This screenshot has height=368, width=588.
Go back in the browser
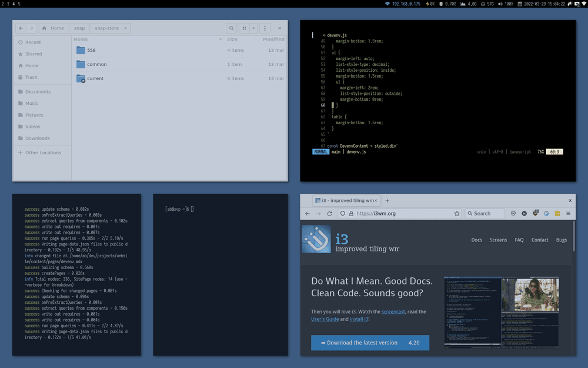(x=308, y=214)
